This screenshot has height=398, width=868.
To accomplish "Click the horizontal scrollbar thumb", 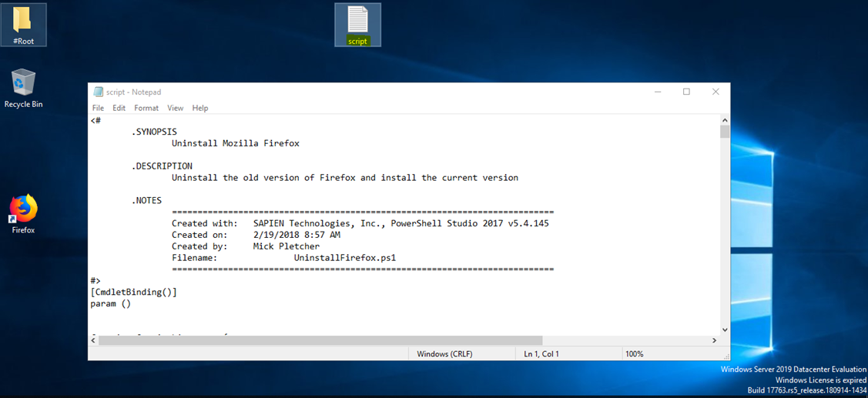I will pos(320,340).
